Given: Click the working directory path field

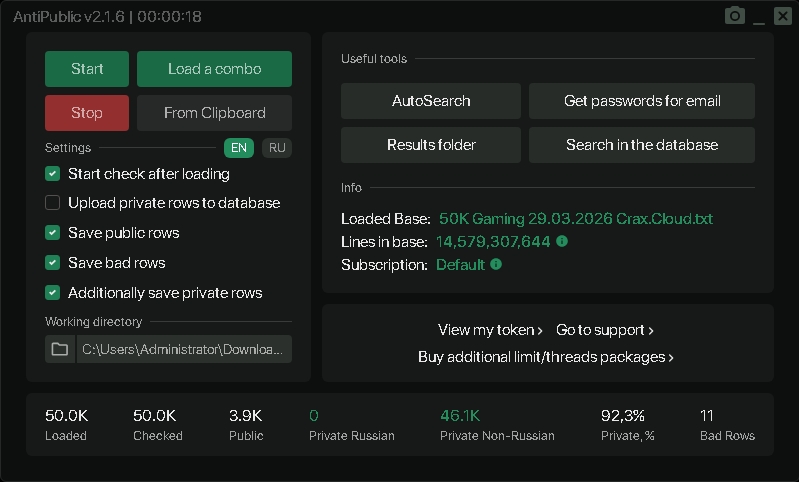Looking at the screenshot, I should pos(185,349).
